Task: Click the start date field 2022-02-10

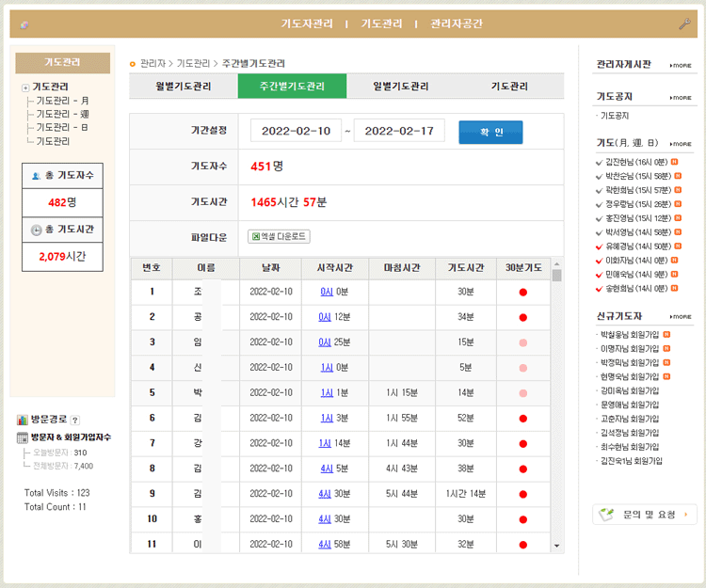Action: [296, 131]
